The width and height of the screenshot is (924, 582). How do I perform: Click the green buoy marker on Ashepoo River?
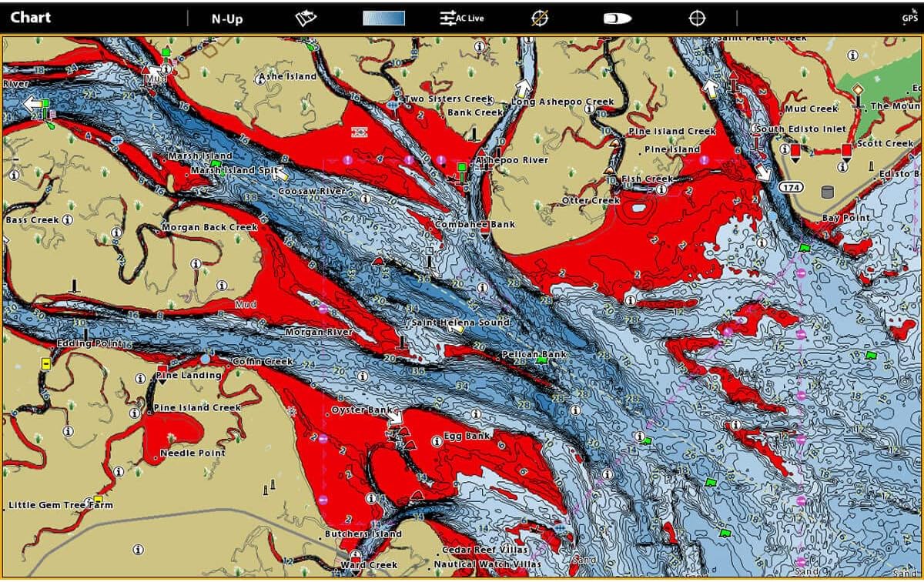(x=462, y=166)
